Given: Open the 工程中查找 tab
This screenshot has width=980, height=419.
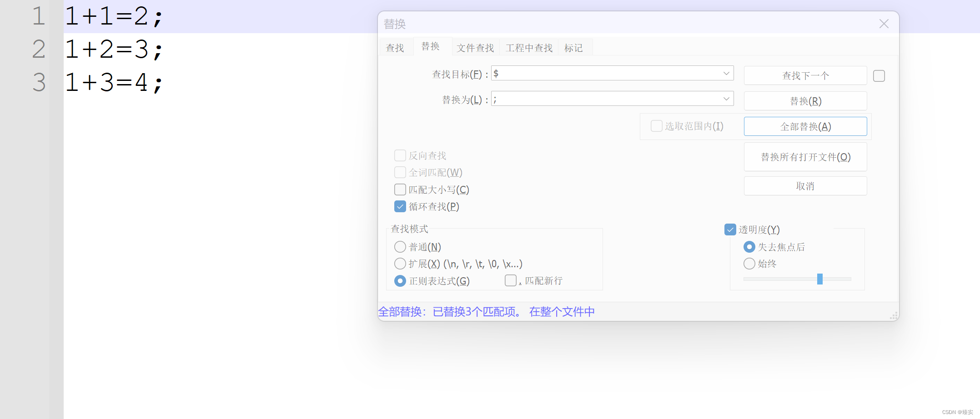Looking at the screenshot, I should point(529,48).
